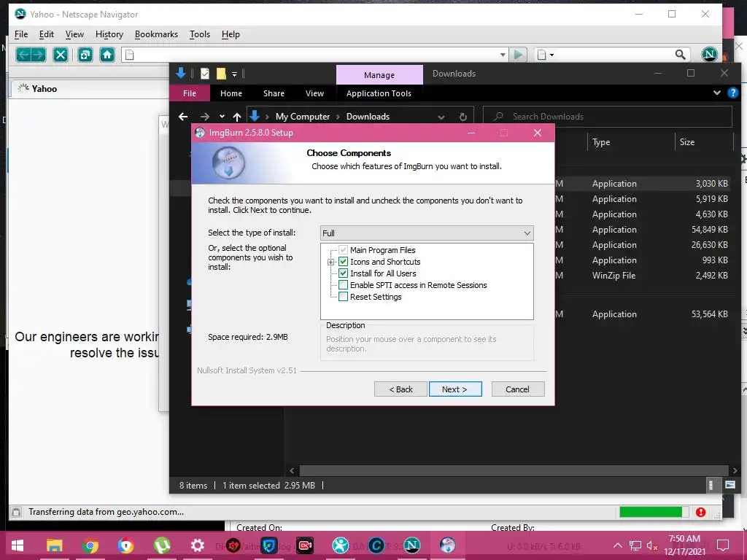Viewport: 747px width, 560px height.
Task: Click Explorer help question mark icon
Action: [732, 93]
